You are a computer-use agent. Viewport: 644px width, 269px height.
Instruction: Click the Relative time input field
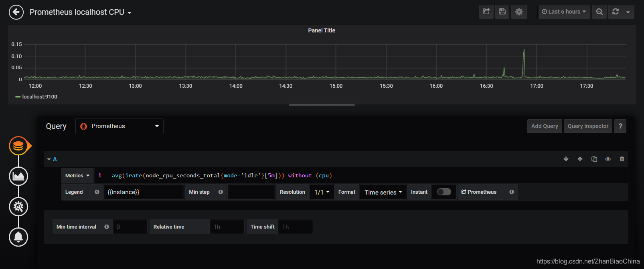click(227, 227)
